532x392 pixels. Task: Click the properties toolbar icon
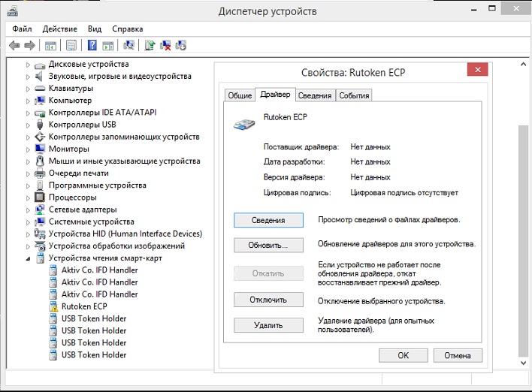(x=71, y=45)
